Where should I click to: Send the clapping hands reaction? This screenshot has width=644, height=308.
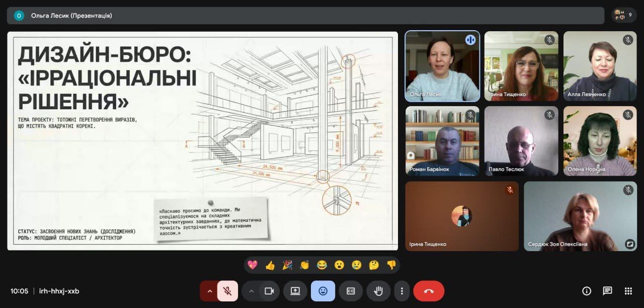[x=304, y=265]
